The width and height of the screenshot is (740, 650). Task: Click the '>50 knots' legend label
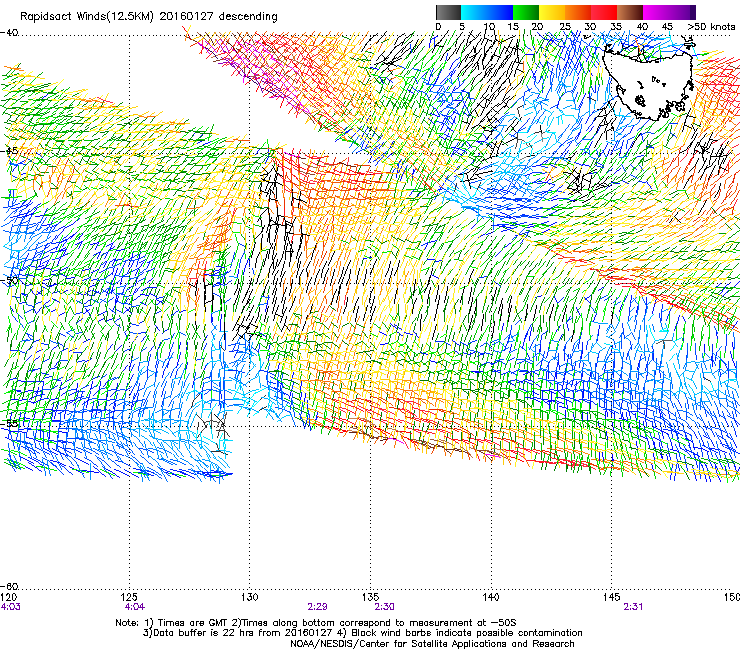click(711, 27)
